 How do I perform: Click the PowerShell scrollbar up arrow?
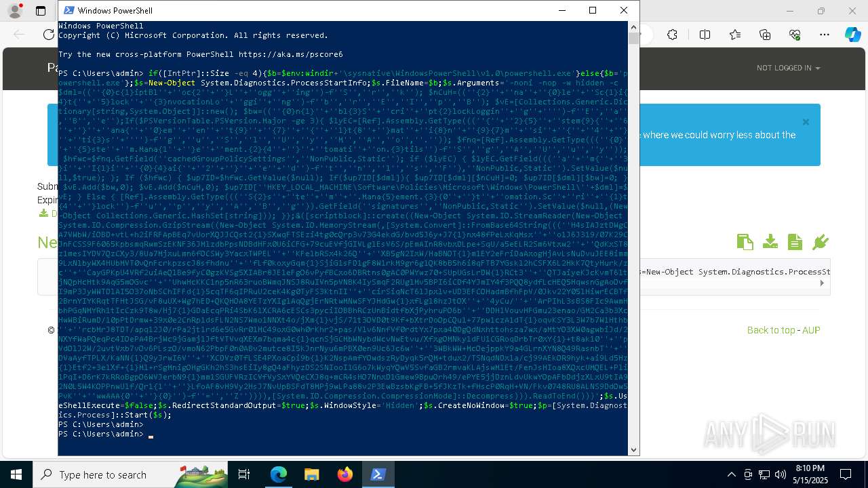tap(633, 27)
